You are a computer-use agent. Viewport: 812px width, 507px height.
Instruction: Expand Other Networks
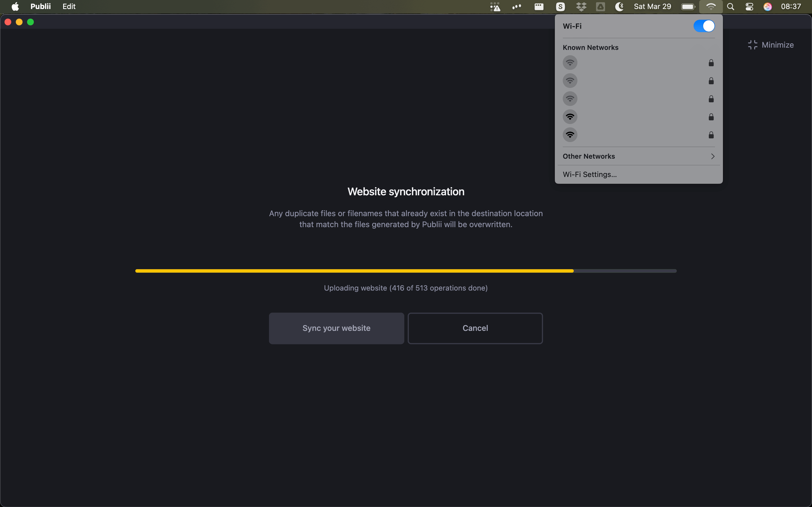(639, 156)
